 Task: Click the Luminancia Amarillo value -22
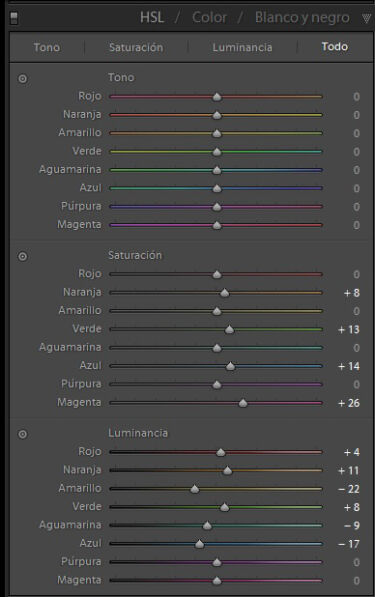349,489
